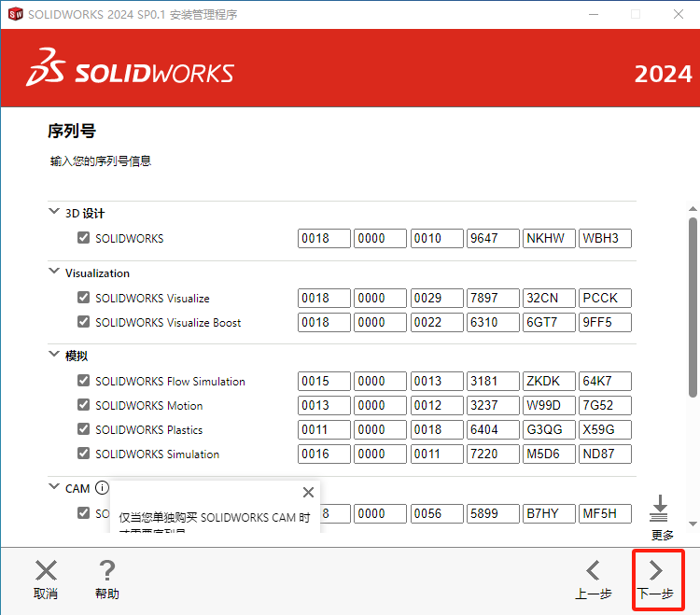Click Plastics serial field G3QG
Image resolution: width=700 pixels, height=615 pixels.
pos(549,429)
